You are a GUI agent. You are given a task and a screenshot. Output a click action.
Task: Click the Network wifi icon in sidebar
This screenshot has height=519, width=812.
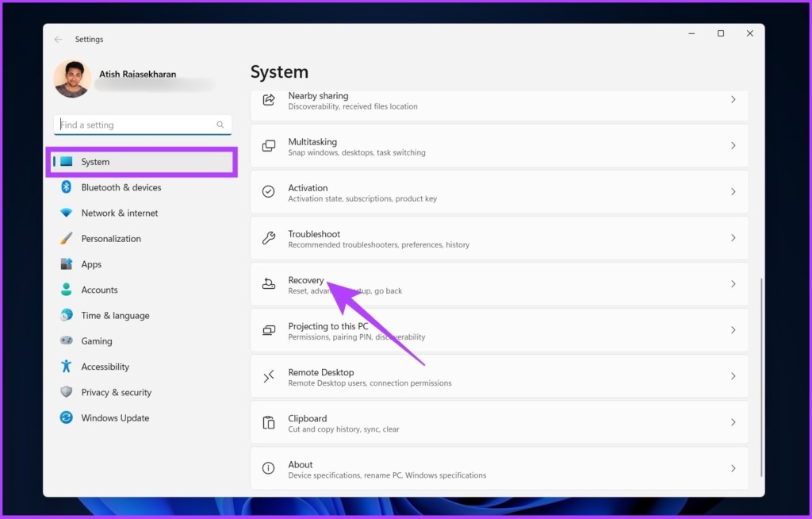pos(67,213)
